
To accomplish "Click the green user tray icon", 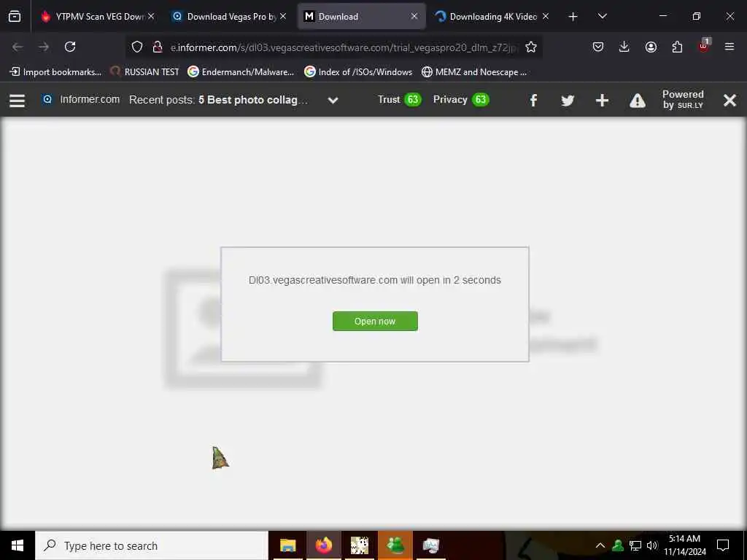I will point(617,545).
